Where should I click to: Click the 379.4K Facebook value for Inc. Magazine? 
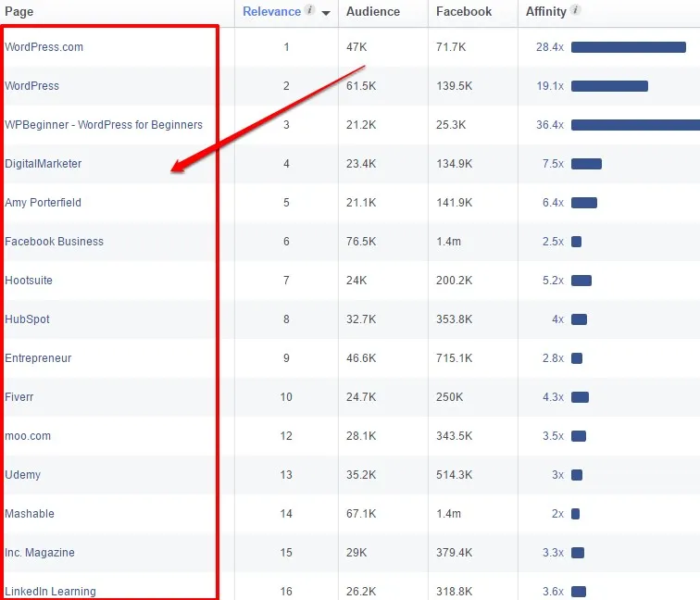point(454,552)
